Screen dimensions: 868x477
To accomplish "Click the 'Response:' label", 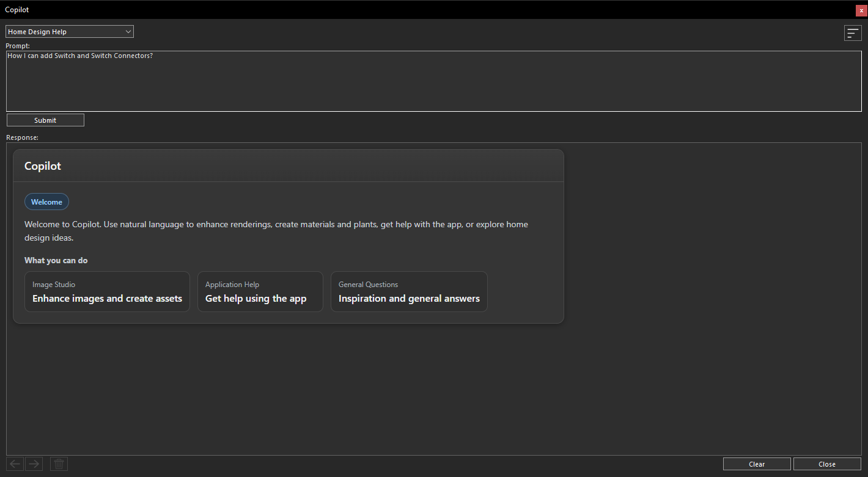I will click(22, 137).
